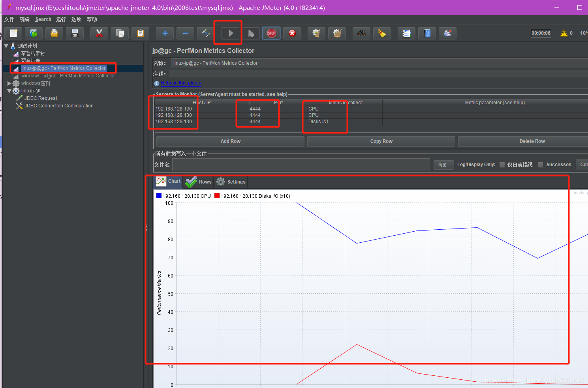Open the 编辑 menu
The image size is (588, 388).
pos(24,19)
